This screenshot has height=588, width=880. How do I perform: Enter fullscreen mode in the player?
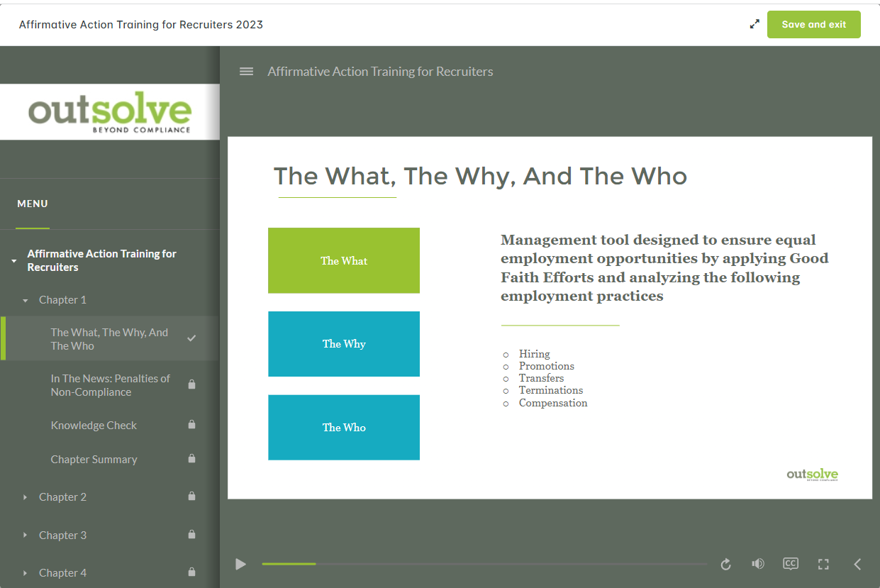coord(823,565)
